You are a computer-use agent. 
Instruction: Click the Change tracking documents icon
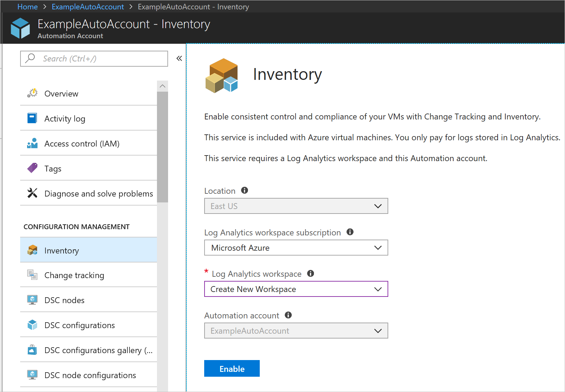point(32,275)
